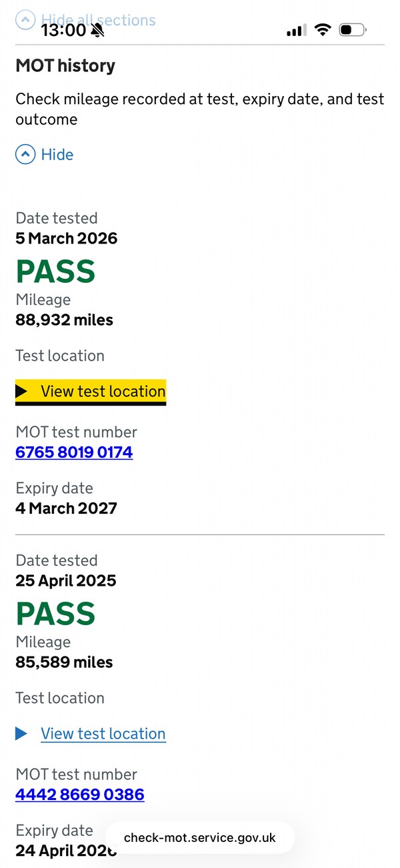Screen dimensions: 400x868
Task: Open MOT test number 6765 8019 0174
Action: click(x=74, y=452)
